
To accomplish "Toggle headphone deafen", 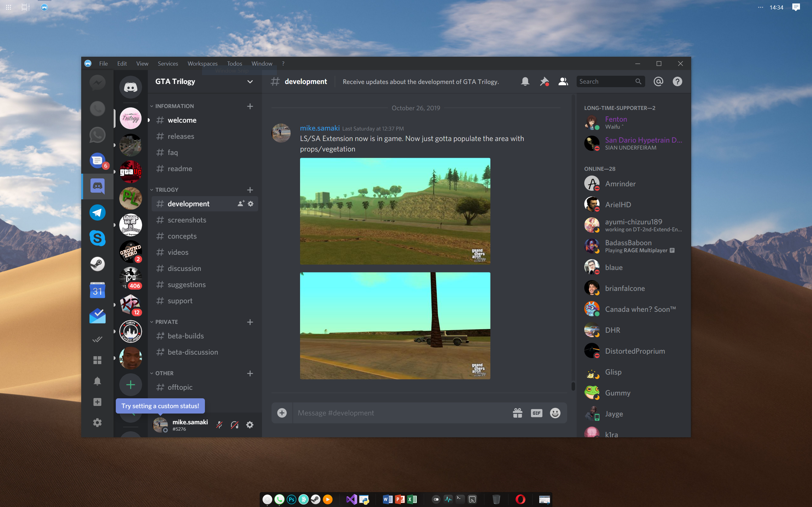I will click(x=234, y=425).
